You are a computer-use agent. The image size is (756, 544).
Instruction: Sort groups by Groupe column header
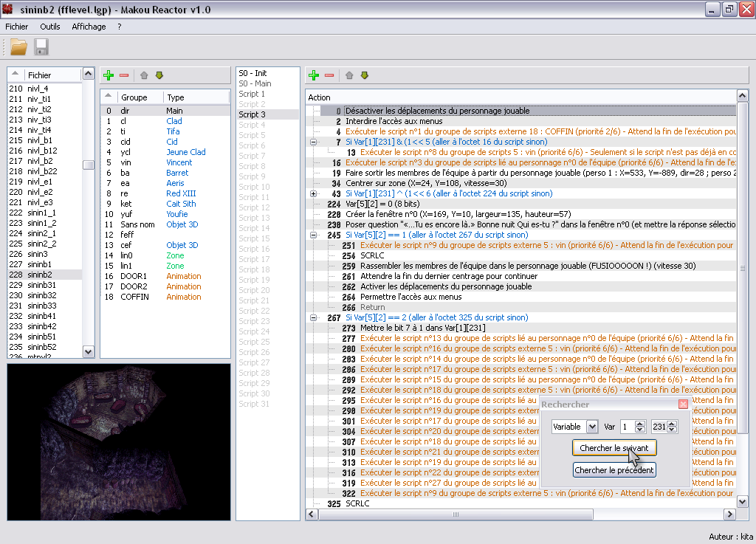[x=140, y=97]
